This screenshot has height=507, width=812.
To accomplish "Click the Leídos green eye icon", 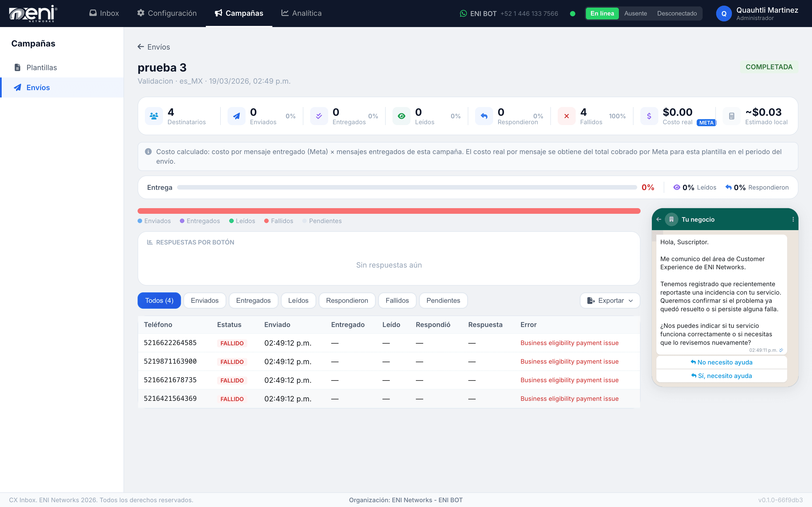I will click(402, 116).
